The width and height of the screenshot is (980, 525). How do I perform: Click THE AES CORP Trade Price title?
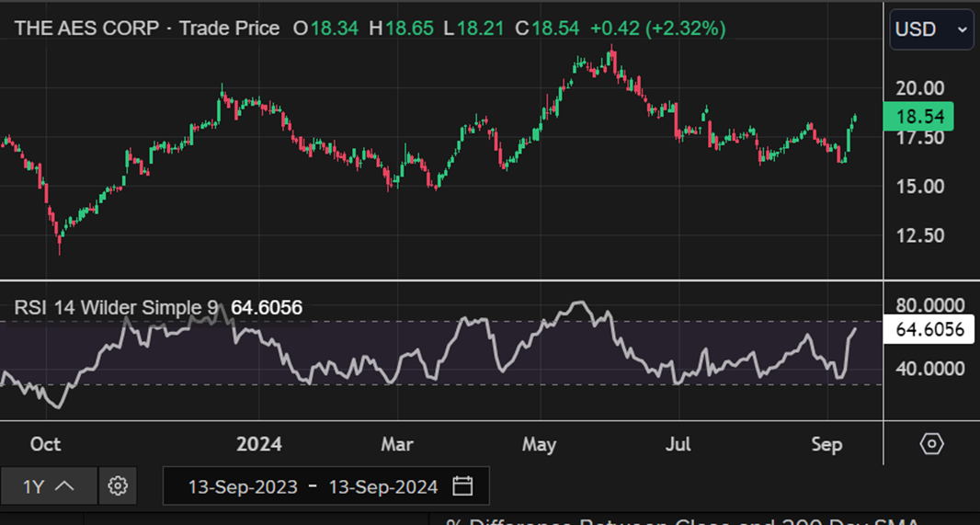147,29
